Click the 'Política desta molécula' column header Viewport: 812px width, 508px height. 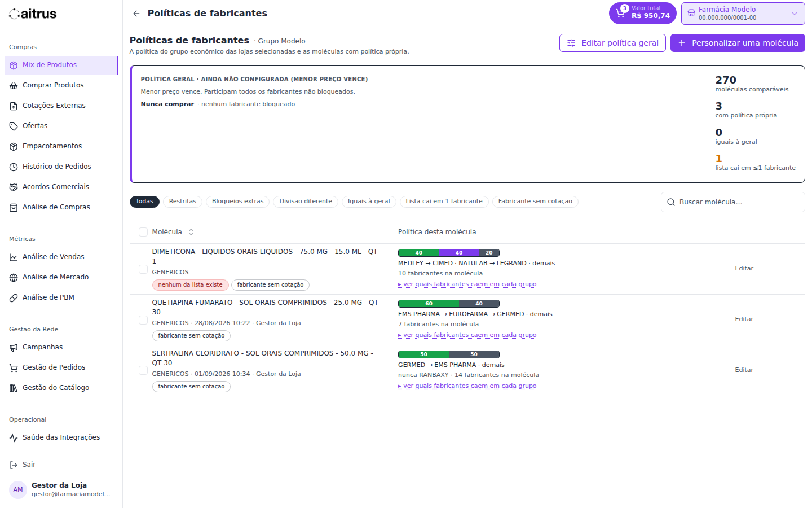click(x=437, y=232)
